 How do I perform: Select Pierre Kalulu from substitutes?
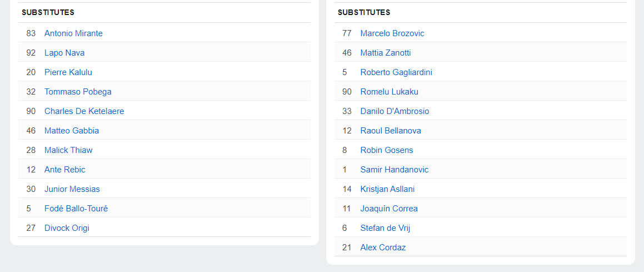coord(68,72)
